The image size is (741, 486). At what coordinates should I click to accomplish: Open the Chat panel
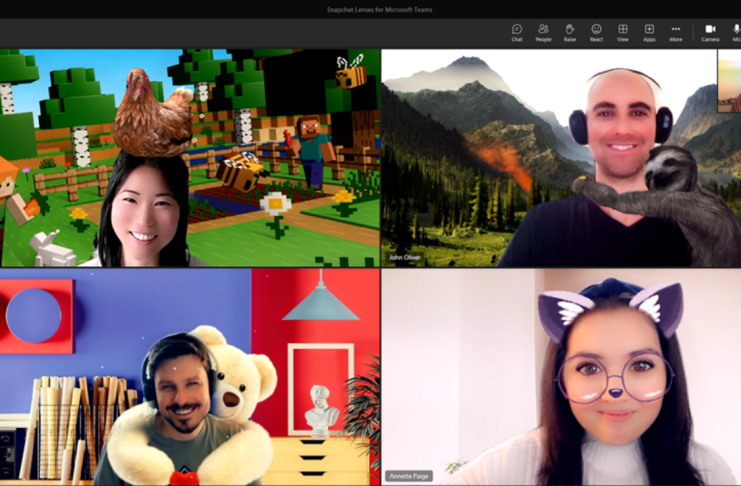[517, 33]
